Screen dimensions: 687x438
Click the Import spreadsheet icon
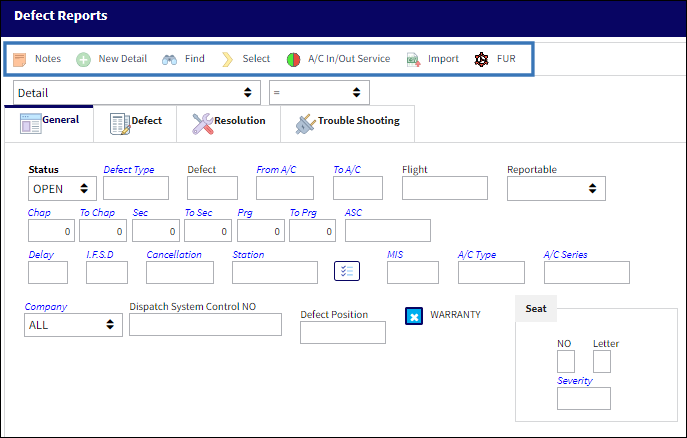[414, 59]
